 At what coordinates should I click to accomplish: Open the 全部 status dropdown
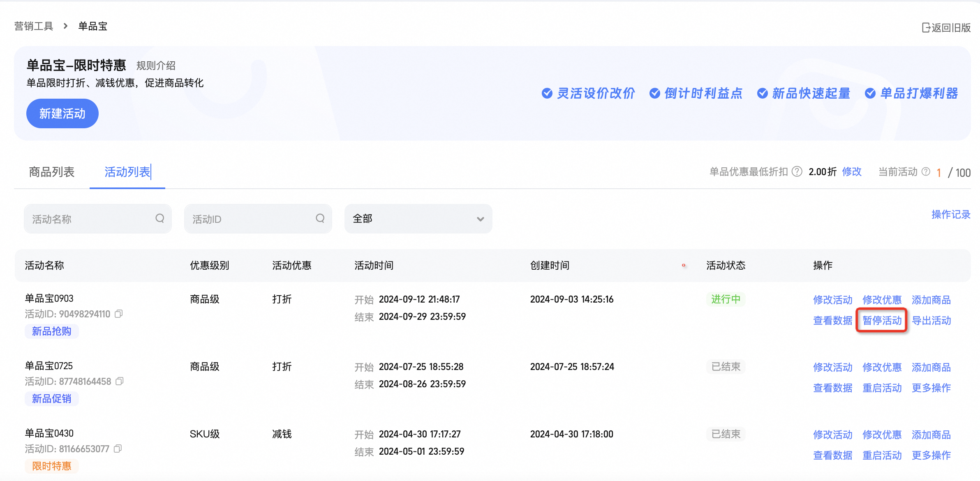(418, 219)
